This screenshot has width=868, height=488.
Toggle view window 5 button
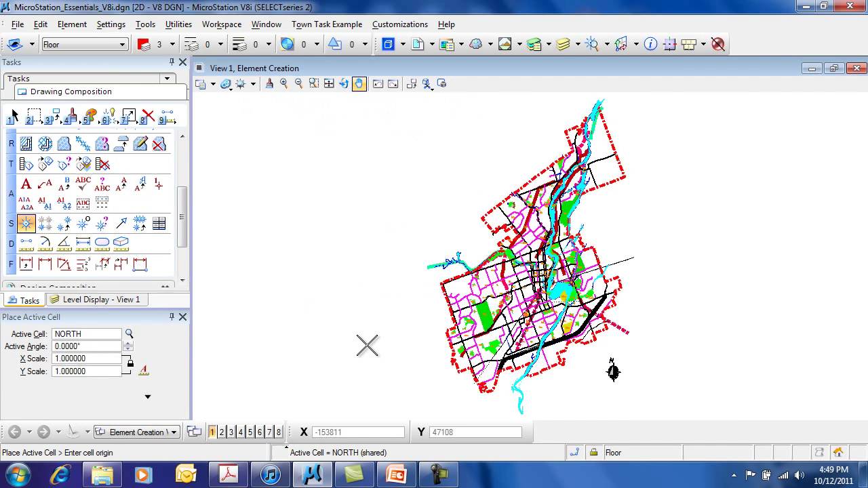click(x=250, y=432)
